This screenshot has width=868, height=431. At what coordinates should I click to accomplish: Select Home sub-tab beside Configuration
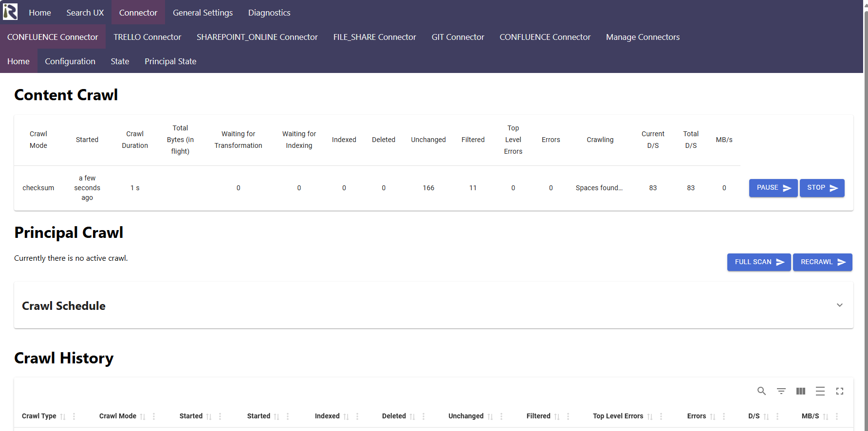coord(18,61)
